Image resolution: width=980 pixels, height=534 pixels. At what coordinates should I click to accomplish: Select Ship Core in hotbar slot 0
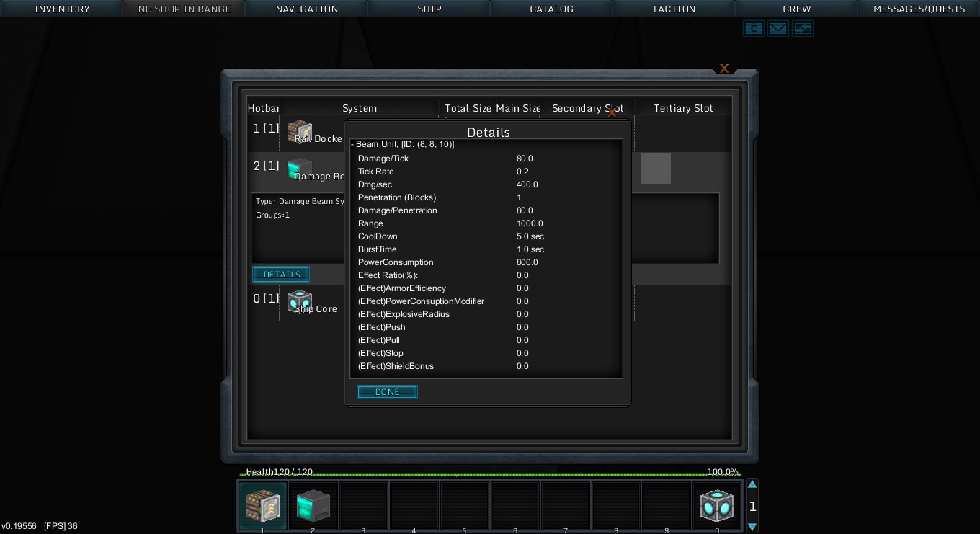pyautogui.click(x=717, y=506)
